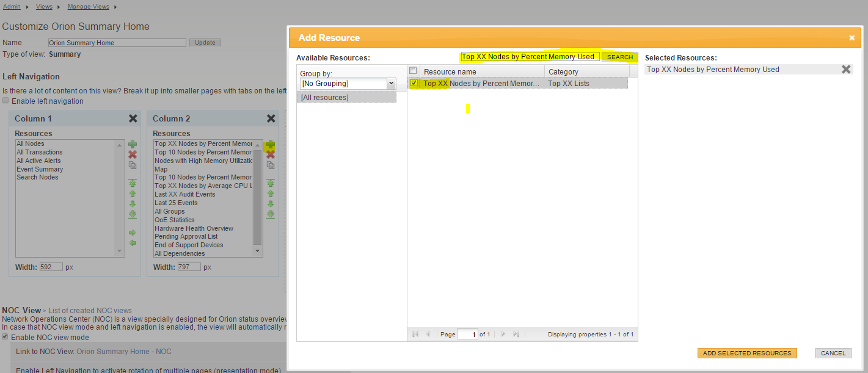The width and height of the screenshot is (868, 373).
Task: Select Event Summary in Column 1
Action: point(40,170)
